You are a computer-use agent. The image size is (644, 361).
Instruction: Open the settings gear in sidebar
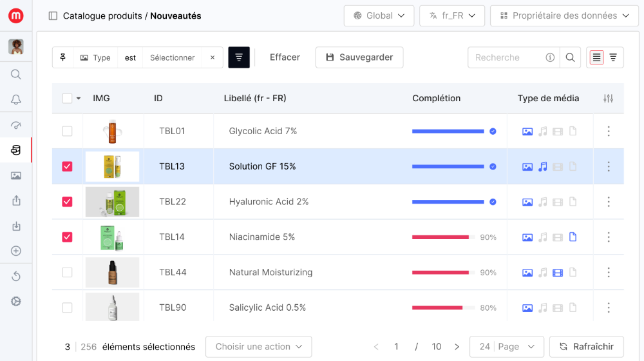16,301
